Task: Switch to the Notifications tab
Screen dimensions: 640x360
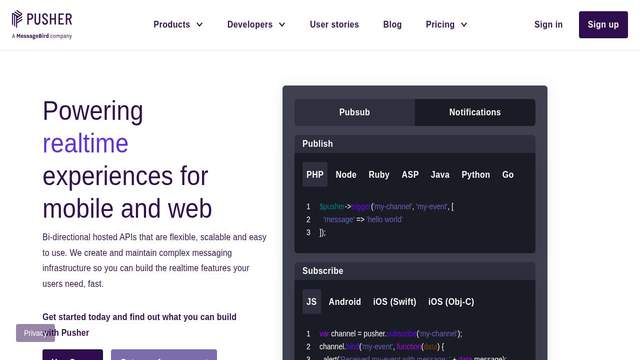Action: pos(475,112)
